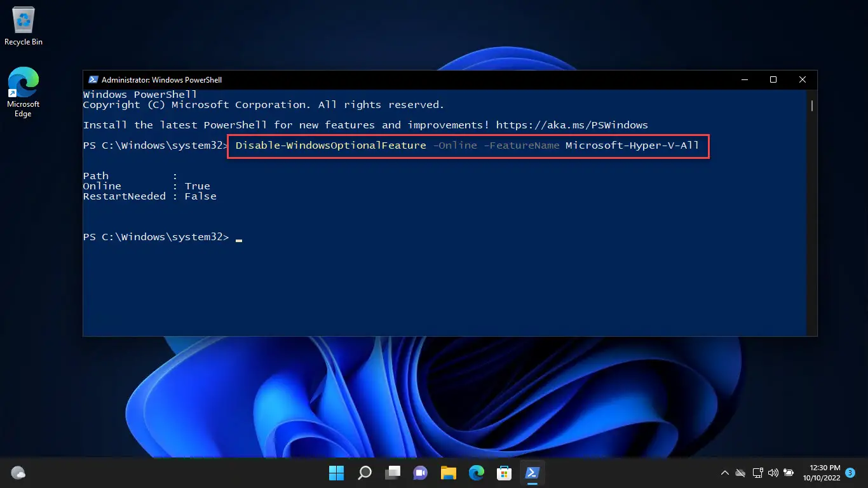Show hidden system tray icons
The image size is (868, 488).
(x=724, y=473)
